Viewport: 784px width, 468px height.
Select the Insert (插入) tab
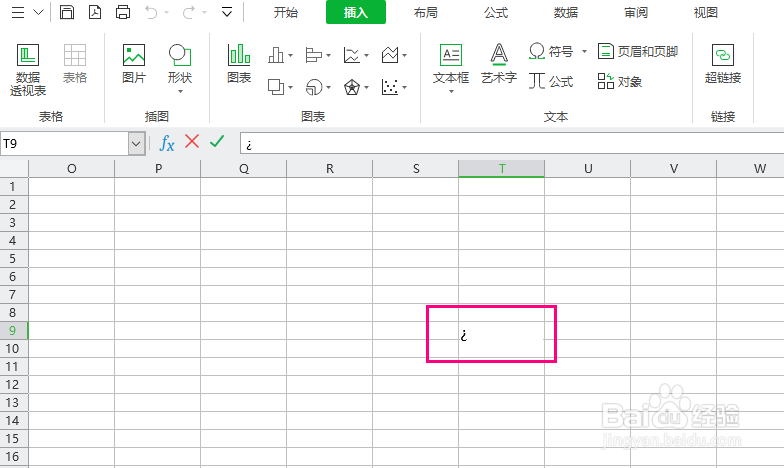point(356,12)
